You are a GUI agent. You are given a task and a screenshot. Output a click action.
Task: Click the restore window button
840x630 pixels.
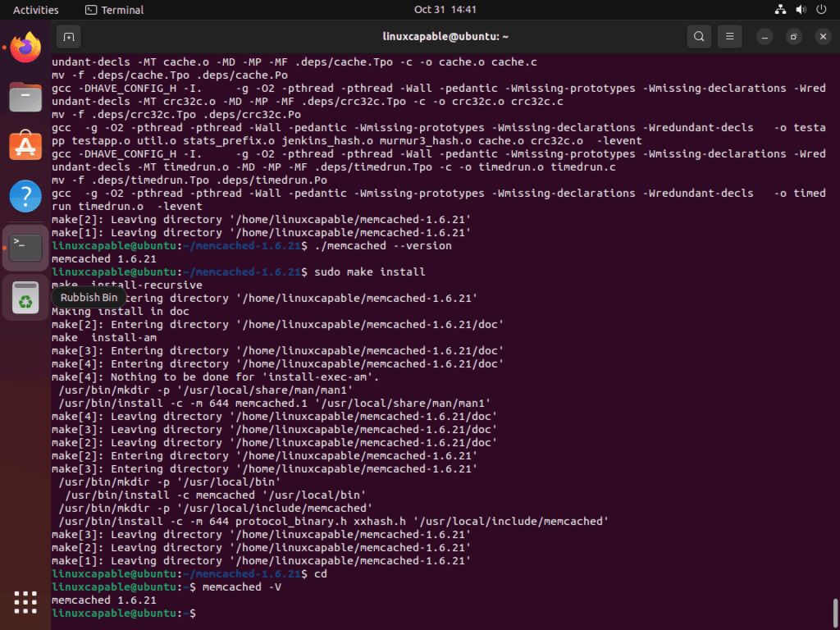792,36
